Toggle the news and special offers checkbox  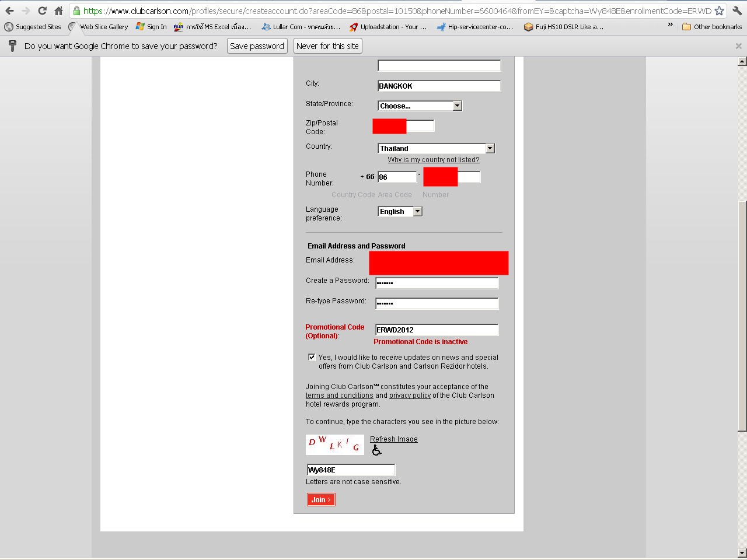(312, 357)
